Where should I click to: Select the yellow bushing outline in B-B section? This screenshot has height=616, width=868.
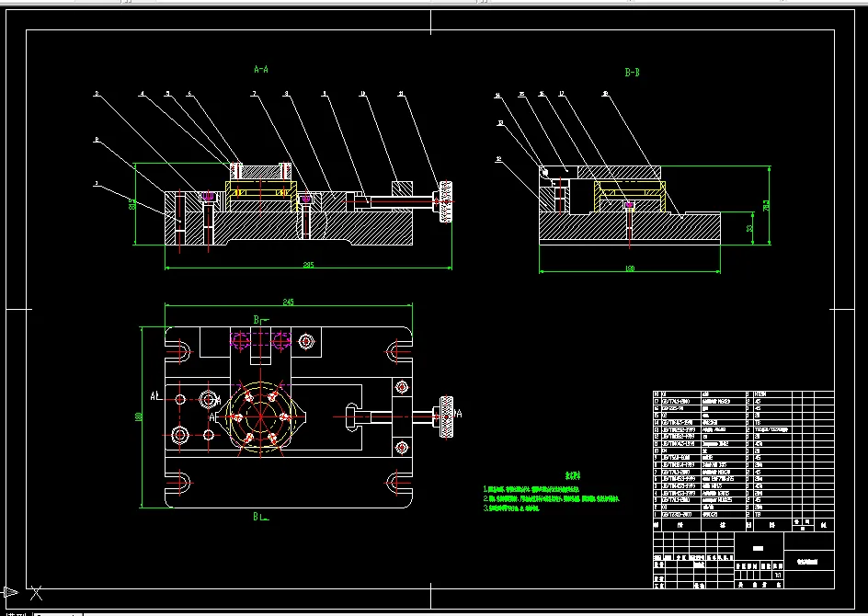click(x=630, y=195)
